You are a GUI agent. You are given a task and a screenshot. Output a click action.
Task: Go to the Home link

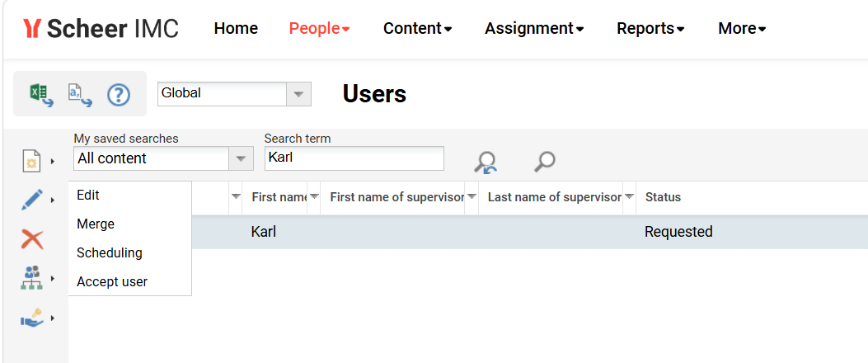(236, 28)
